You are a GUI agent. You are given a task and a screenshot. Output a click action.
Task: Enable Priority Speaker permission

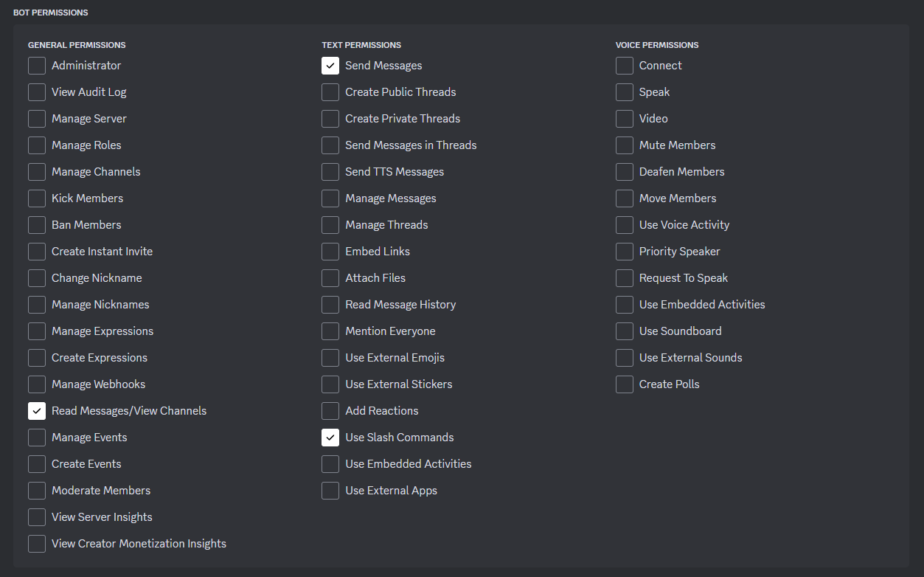click(x=625, y=252)
